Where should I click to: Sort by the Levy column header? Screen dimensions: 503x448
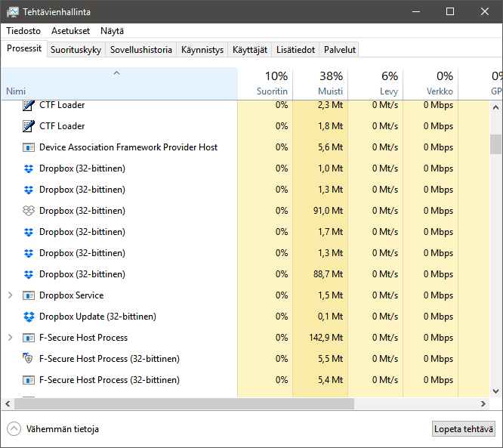(x=375, y=83)
